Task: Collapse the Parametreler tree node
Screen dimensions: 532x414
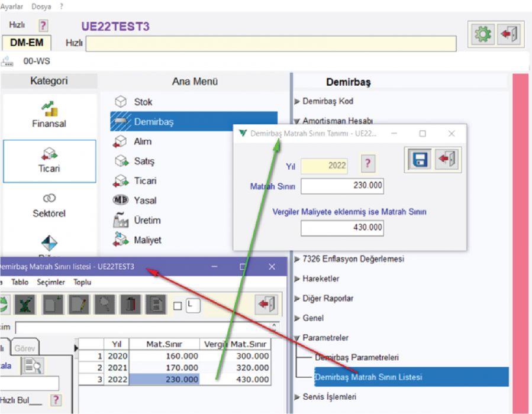Action: [x=297, y=338]
